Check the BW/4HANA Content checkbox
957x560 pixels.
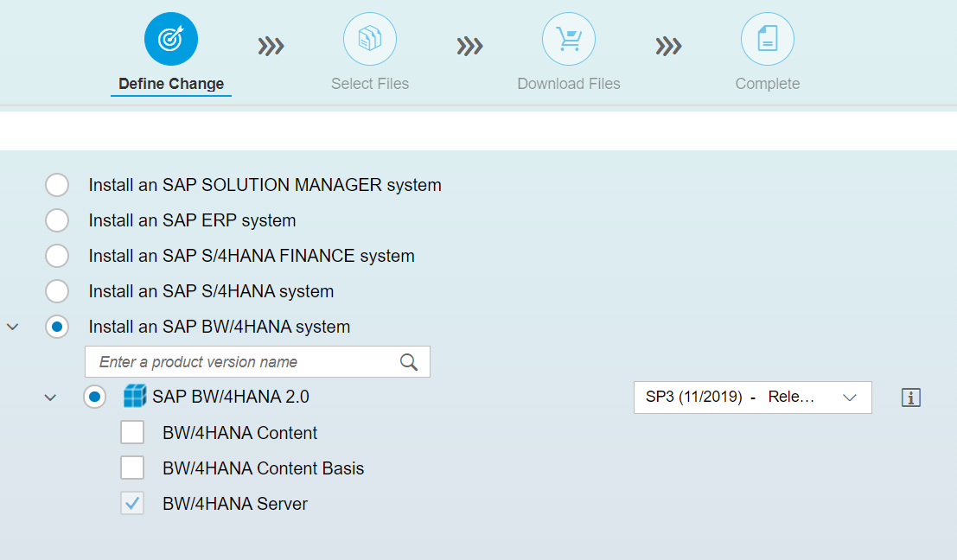point(132,432)
